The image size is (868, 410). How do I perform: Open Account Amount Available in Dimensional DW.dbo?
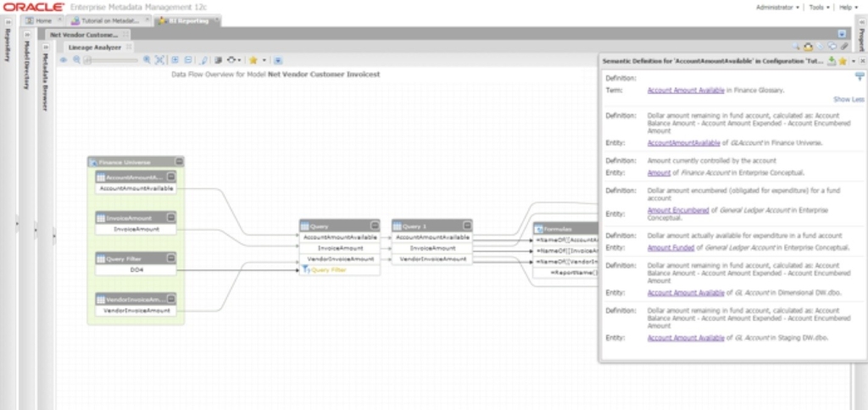pos(685,293)
